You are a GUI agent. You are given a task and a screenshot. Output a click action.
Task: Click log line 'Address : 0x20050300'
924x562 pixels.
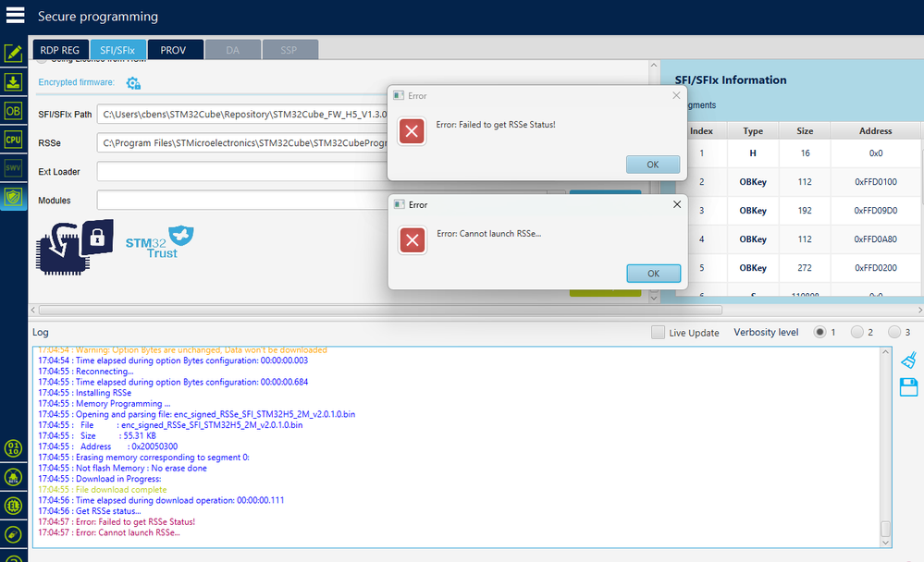click(108, 446)
